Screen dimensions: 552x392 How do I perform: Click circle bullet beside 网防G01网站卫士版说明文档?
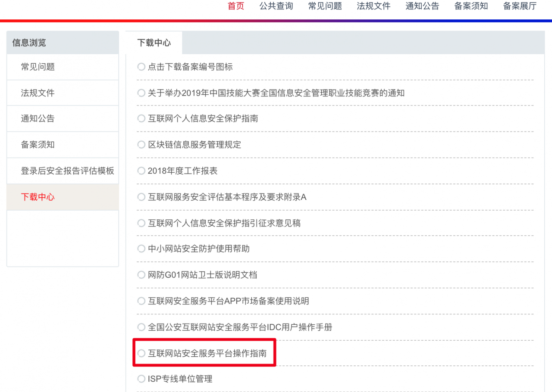pyautogui.click(x=141, y=275)
